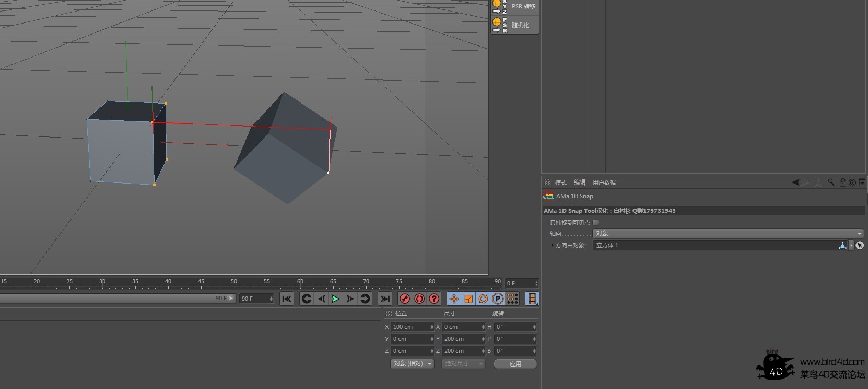Click the attribute manager target mode icon

852,182
